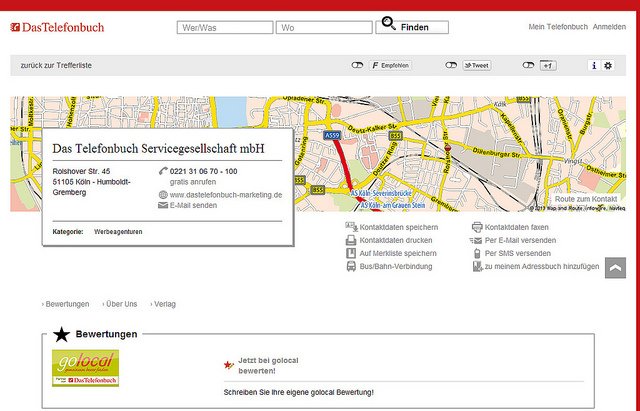
Task: Click the fax machine icon
Action: [x=477, y=227]
